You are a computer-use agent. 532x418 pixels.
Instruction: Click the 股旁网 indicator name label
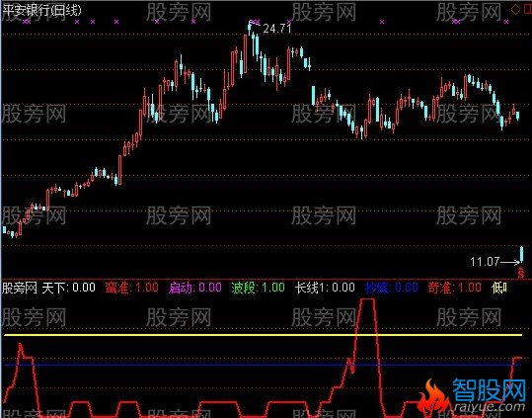(x=20, y=288)
